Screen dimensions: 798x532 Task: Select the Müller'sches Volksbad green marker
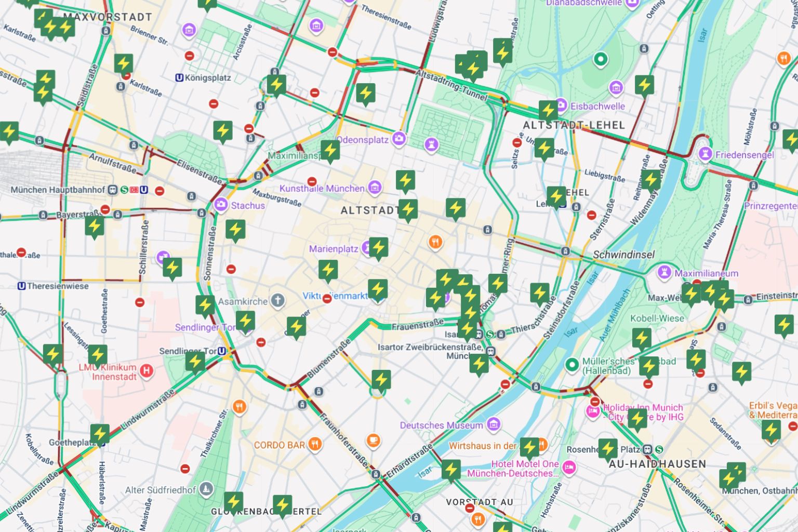point(572,365)
